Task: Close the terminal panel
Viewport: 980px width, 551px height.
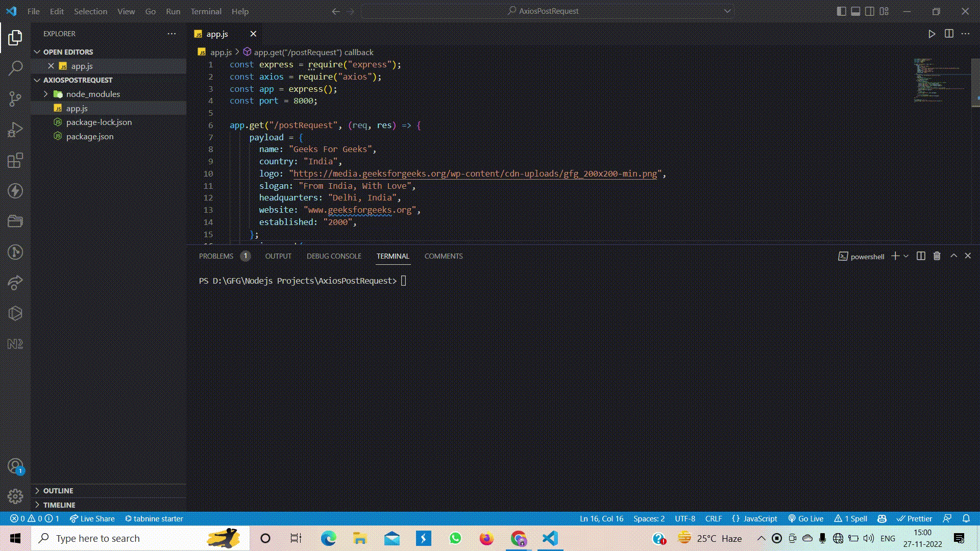Action: coord(968,256)
